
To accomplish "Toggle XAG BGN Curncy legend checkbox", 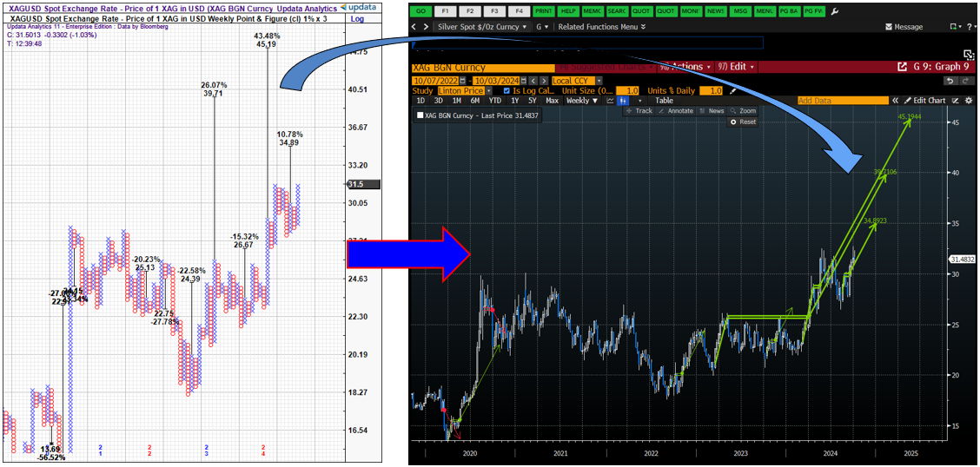I will (420, 115).
